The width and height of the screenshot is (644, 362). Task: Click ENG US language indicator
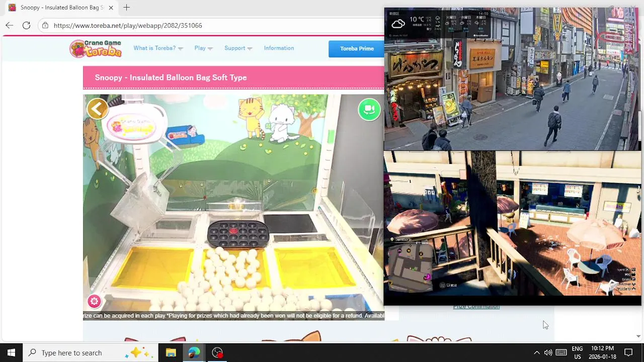(577, 352)
